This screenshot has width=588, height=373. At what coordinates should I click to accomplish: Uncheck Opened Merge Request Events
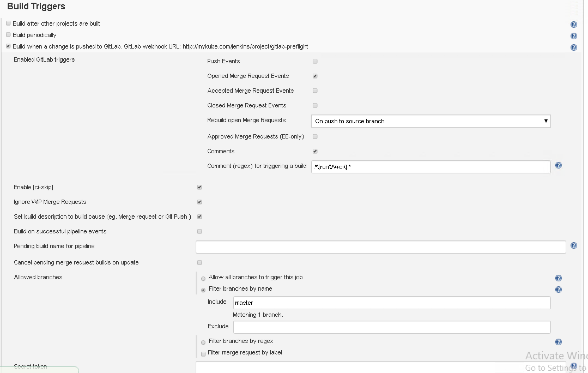[x=315, y=76]
